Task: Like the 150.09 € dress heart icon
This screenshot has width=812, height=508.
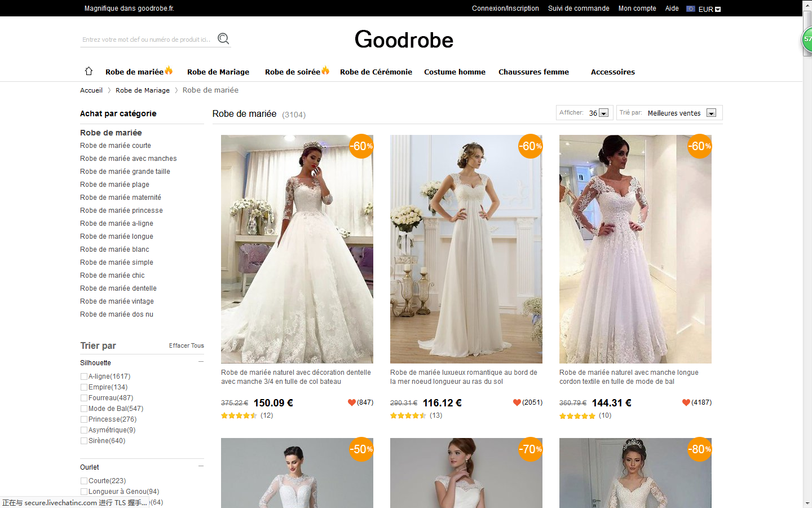Action: pos(352,402)
